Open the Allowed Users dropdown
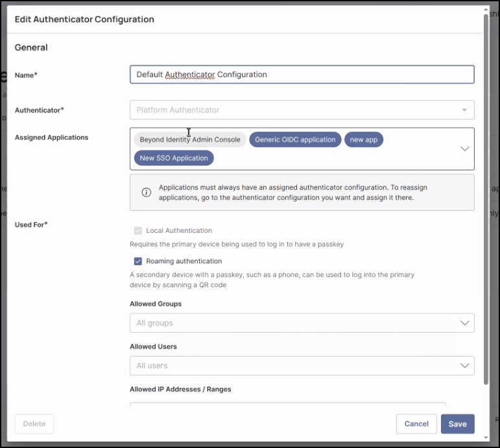Screen dimensions: 500x448 464,366
